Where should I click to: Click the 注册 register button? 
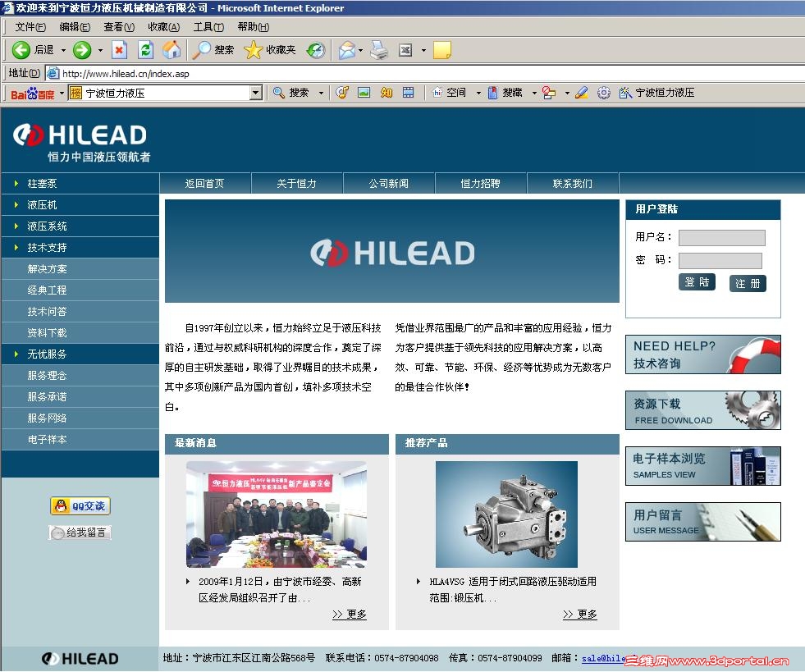click(x=748, y=283)
